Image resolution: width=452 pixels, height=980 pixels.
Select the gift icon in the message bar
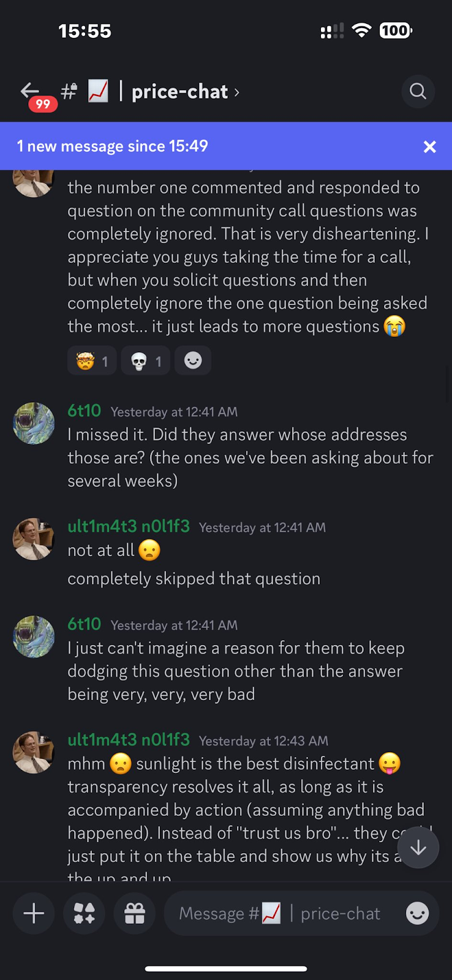(x=134, y=913)
